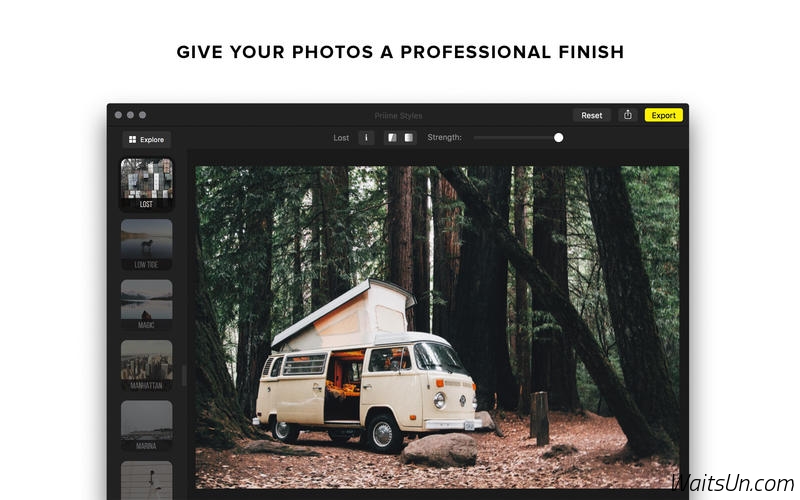
Task: Adjust the Strength slider handle
Action: (559, 138)
